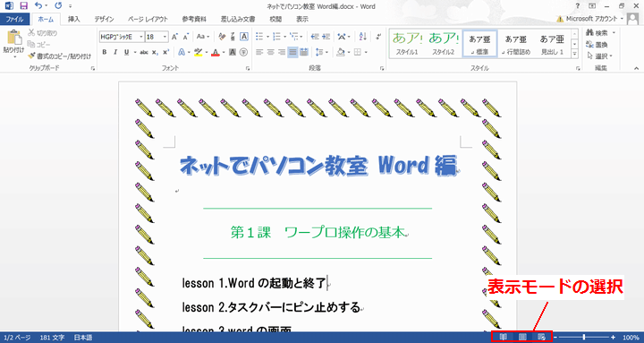Open the font name dropdown HGPゴシックE
The height and width of the screenshot is (343, 644).
[x=141, y=37]
